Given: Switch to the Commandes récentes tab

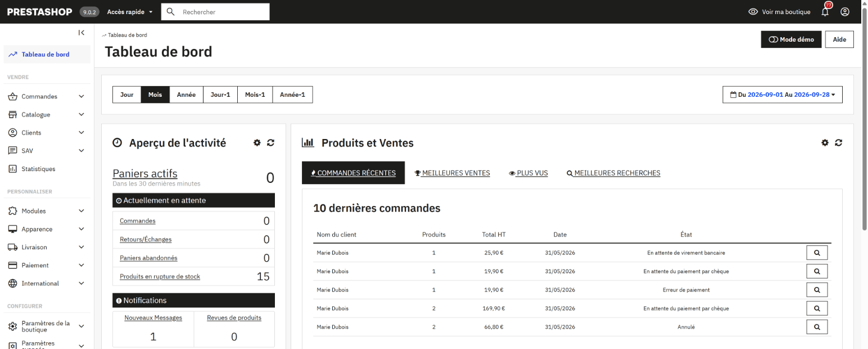Looking at the screenshot, I should coord(353,173).
